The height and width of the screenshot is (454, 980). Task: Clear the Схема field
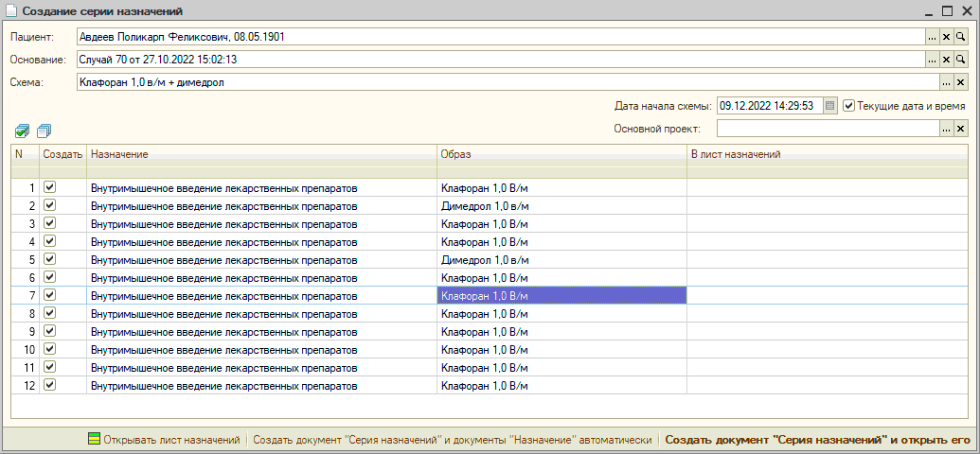tap(960, 82)
